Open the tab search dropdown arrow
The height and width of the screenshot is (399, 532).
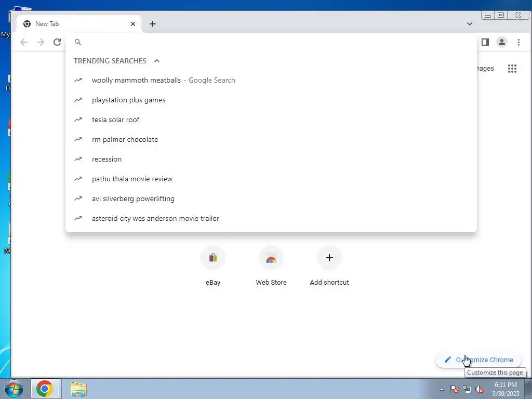point(470,24)
